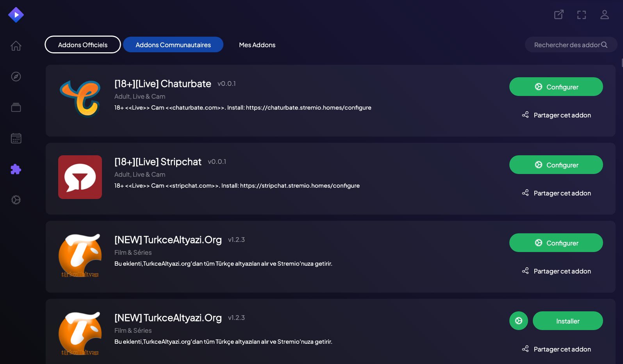Click the search magnifier icon
Screen dimensions: 623x364
tap(604, 45)
